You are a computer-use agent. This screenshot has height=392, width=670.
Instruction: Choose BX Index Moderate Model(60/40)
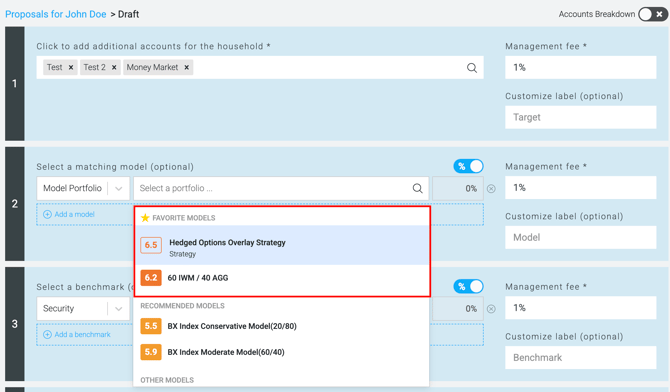pyautogui.click(x=281, y=352)
